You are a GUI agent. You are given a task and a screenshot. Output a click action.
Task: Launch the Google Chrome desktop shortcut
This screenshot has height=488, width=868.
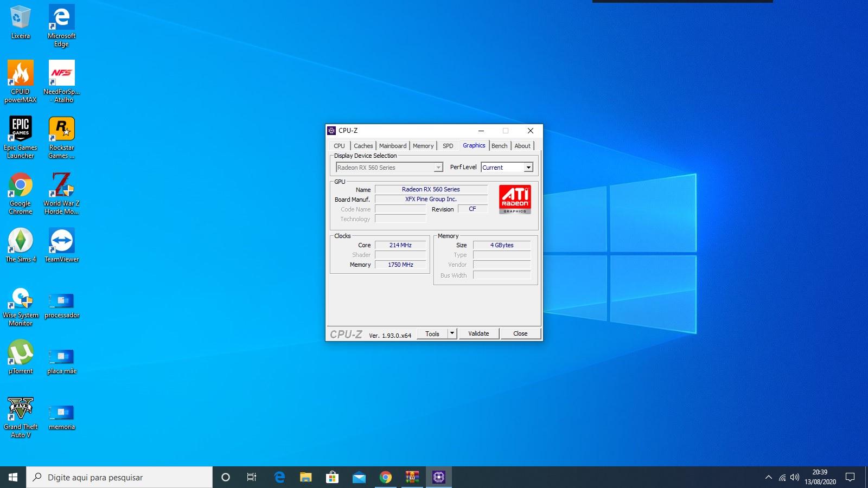pos(21,194)
